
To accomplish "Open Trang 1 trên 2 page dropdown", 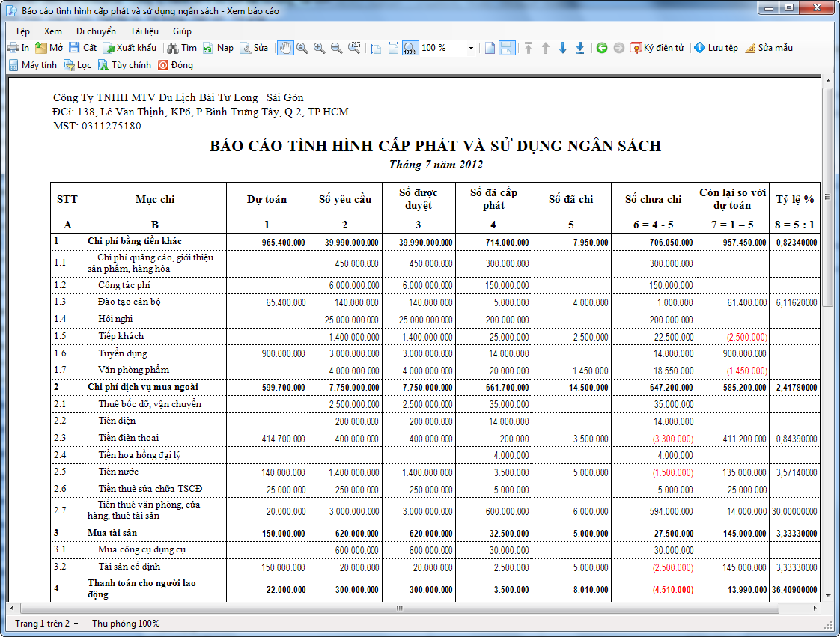I will click(x=46, y=623).
